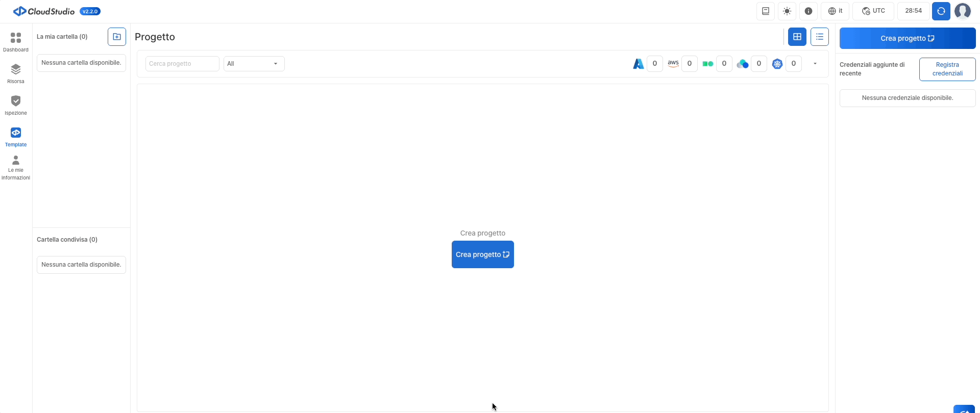Click the center Crea progetto button
980x413 pixels.
point(482,254)
